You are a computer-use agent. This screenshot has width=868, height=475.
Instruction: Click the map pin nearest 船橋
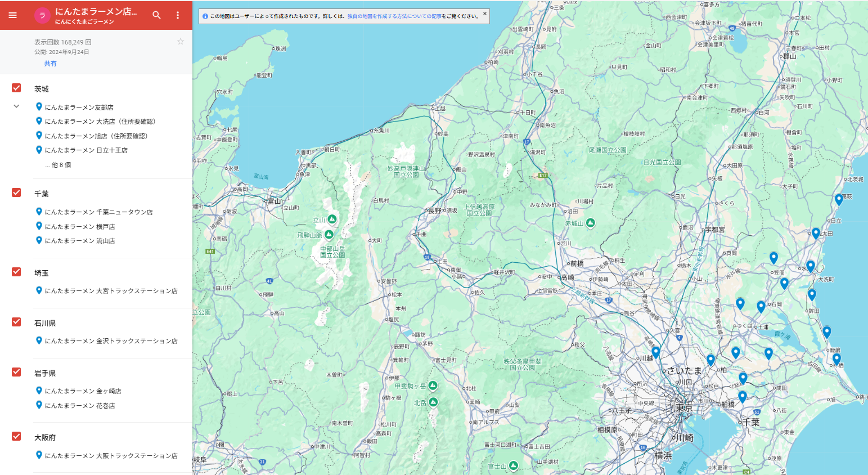tap(742, 397)
